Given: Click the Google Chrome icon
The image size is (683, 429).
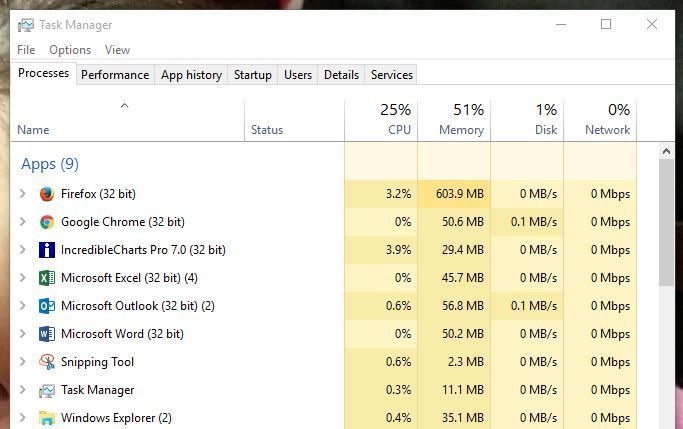Looking at the screenshot, I should click(x=47, y=222).
